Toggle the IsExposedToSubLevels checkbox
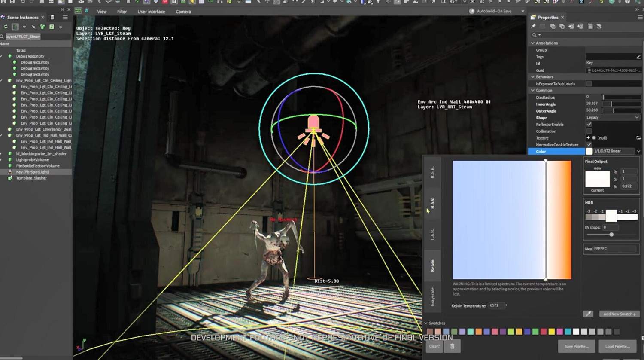Screen dimensions: 644x360 (x=589, y=84)
